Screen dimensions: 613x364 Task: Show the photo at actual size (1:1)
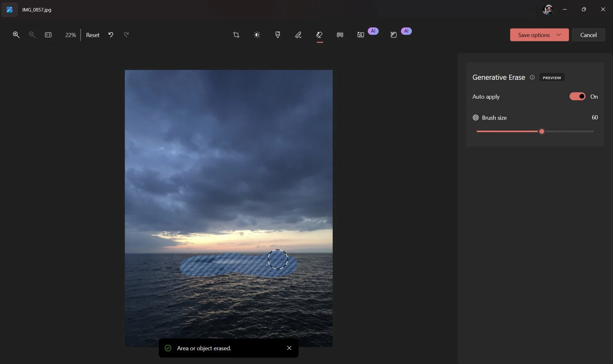coord(48,35)
